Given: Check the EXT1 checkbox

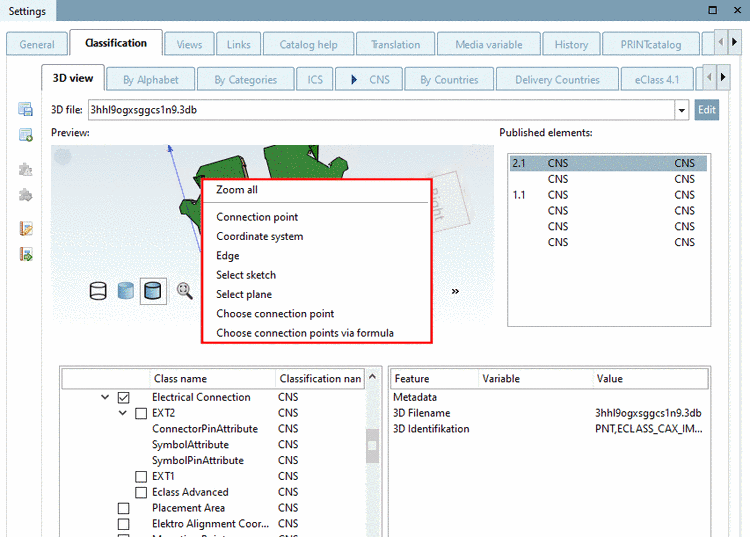Looking at the screenshot, I should point(141,477).
